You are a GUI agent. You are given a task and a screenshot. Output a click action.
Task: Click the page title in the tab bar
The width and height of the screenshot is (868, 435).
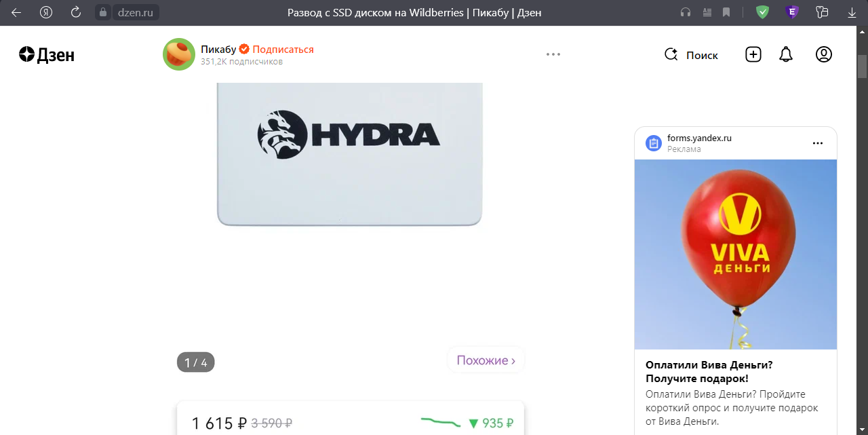(415, 12)
